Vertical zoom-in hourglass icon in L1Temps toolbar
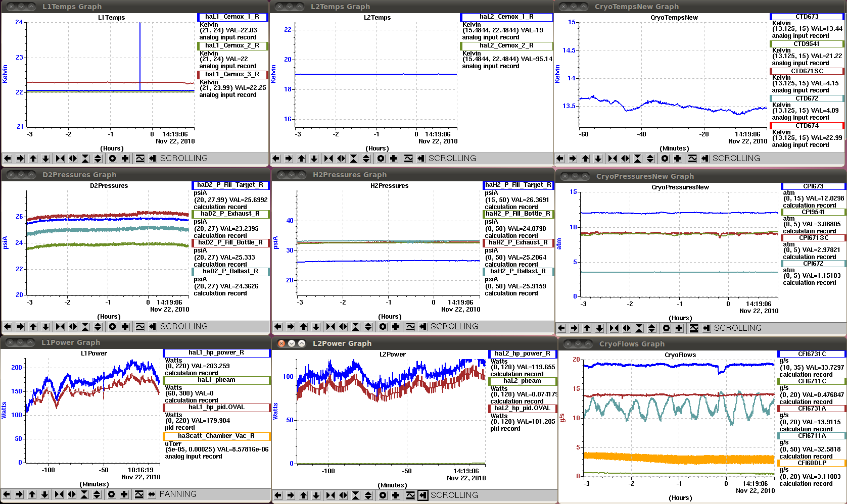Viewport: 847px width, 504px height. click(x=85, y=159)
